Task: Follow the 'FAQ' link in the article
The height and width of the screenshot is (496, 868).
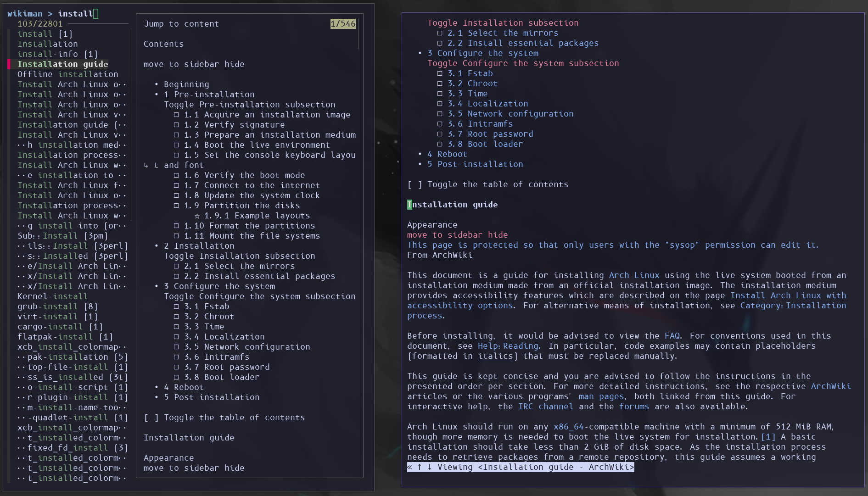Action: click(x=672, y=336)
